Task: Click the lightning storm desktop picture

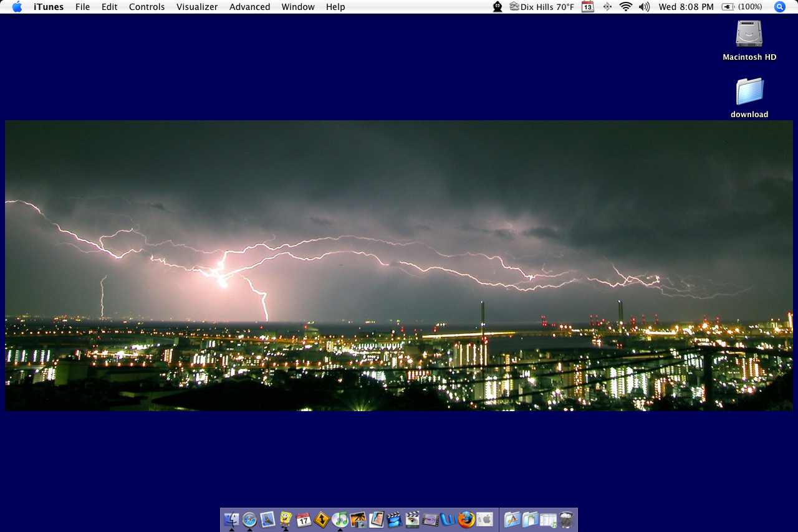Action: (x=399, y=266)
